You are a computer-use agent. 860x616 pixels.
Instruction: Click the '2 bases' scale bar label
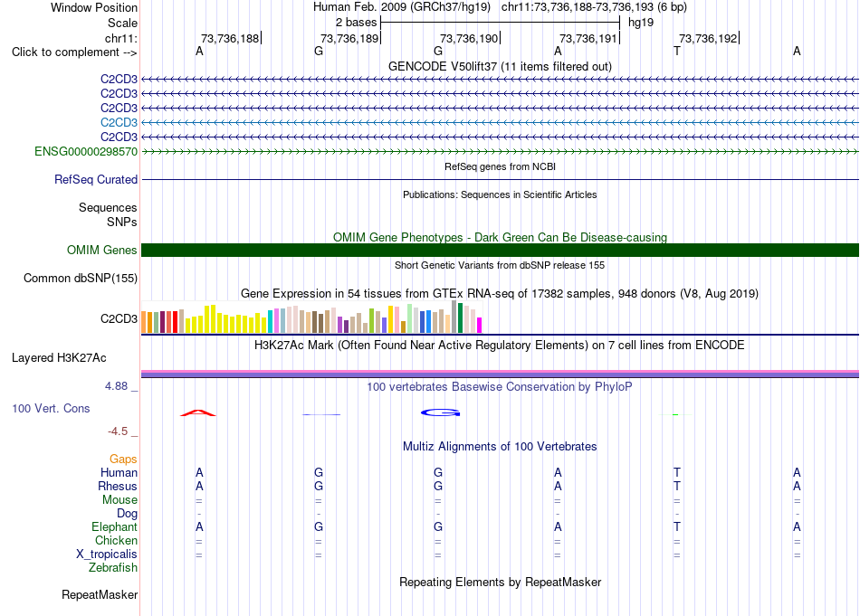tap(356, 23)
